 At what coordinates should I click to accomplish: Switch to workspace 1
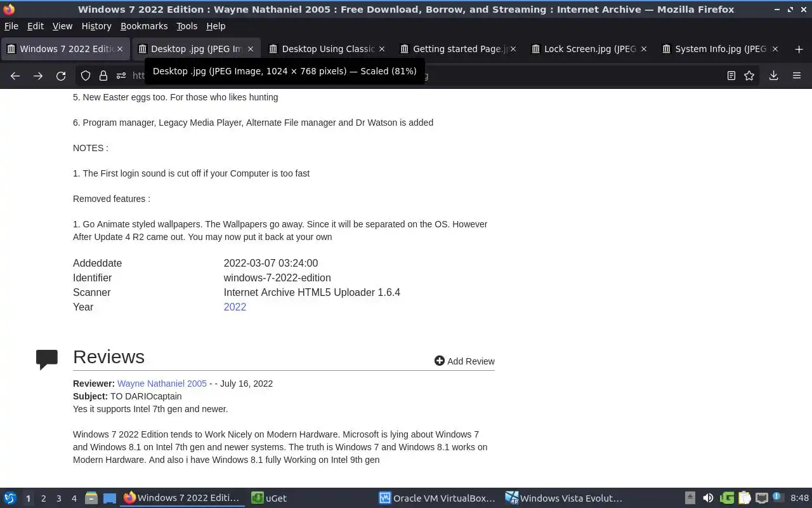pos(28,498)
